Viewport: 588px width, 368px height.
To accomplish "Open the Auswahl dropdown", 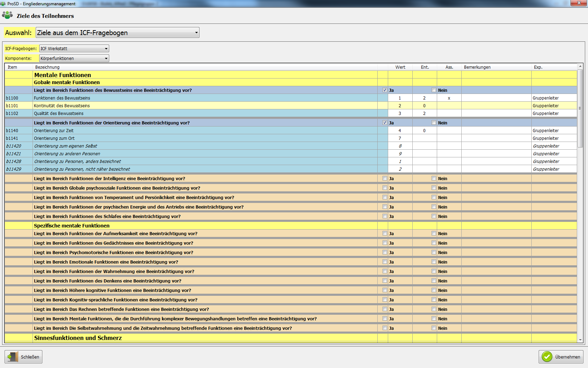I will (196, 33).
